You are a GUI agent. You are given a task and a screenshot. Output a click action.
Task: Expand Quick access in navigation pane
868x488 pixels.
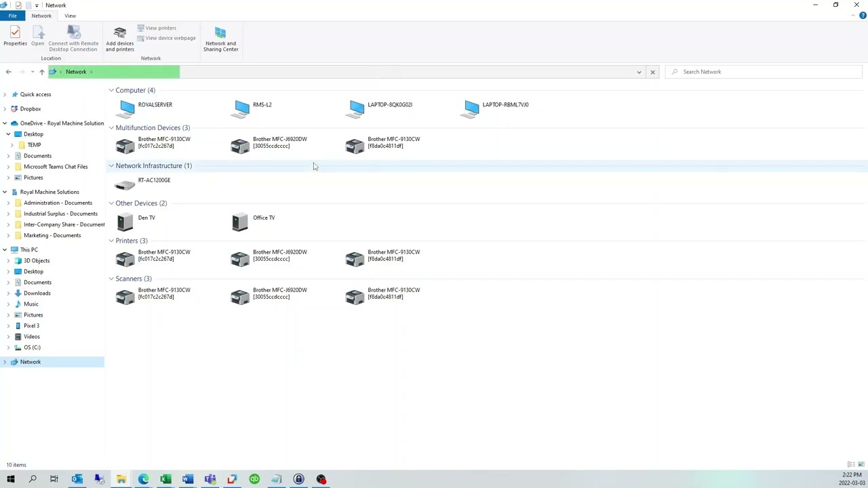coord(5,94)
